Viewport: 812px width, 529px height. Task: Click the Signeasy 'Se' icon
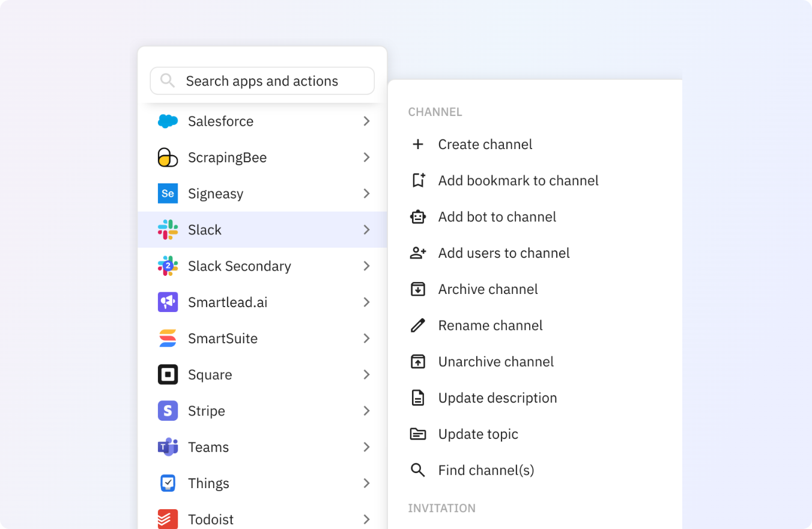point(168,194)
